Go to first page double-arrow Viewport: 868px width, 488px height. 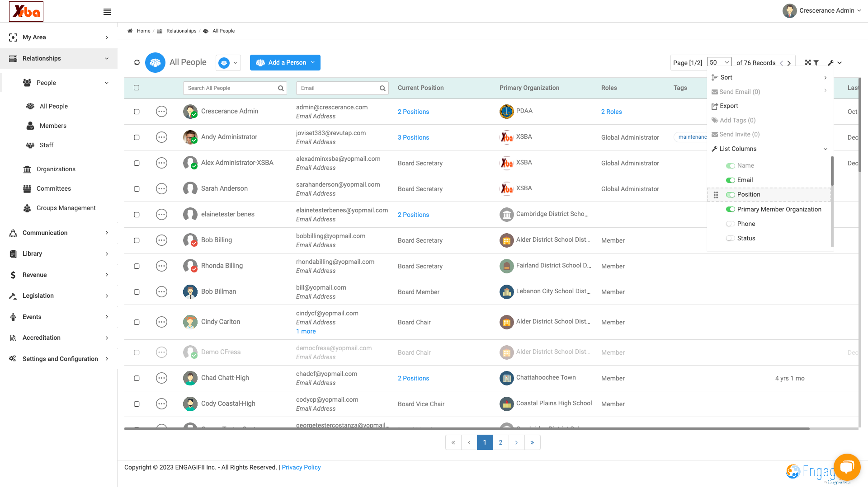tap(453, 442)
